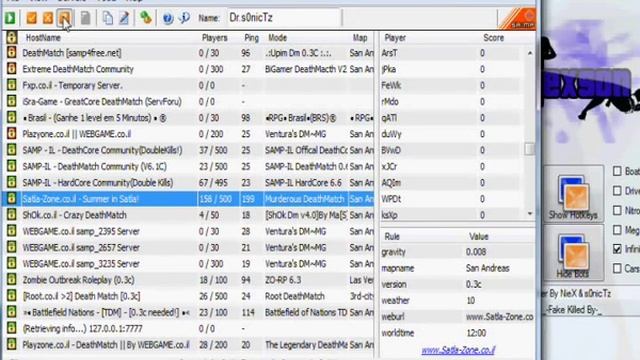Image resolution: width=640 pixels, height=360 pixels.
Task: Sort servers by HostName column header
Action: tap(43, 38)
